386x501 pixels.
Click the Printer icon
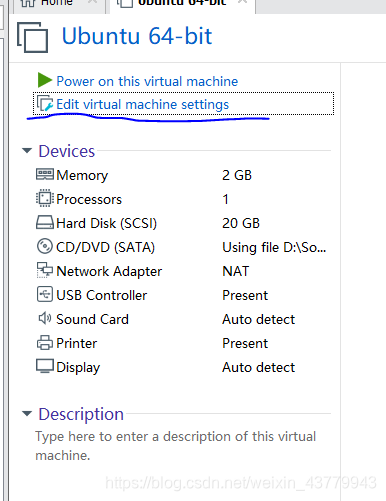click(45, 343)
